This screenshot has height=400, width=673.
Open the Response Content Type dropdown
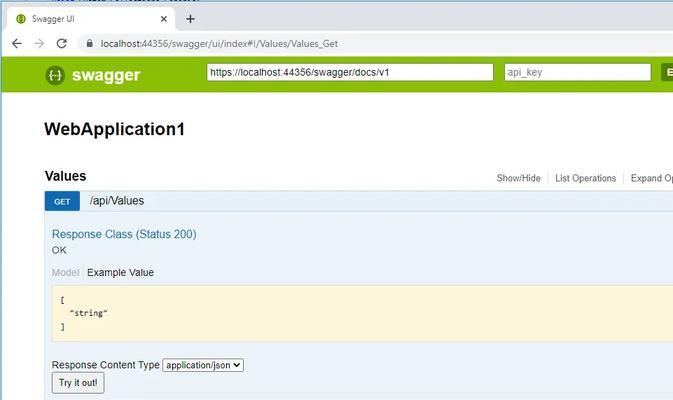203,365
